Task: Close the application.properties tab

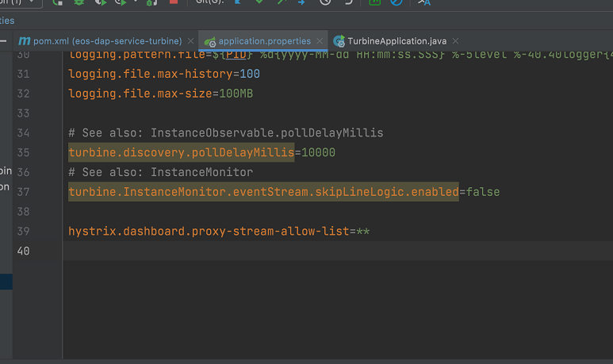Action: point(320,40)
